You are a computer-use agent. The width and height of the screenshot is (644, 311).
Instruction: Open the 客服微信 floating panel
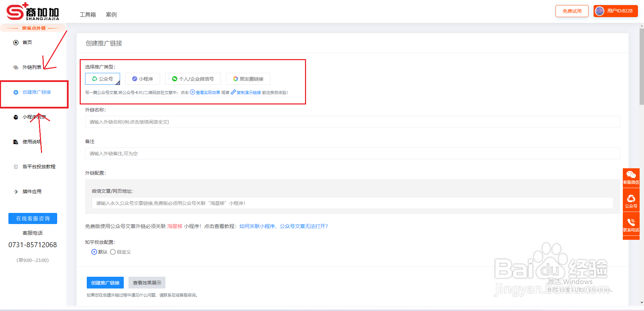(x=631, y=178)
